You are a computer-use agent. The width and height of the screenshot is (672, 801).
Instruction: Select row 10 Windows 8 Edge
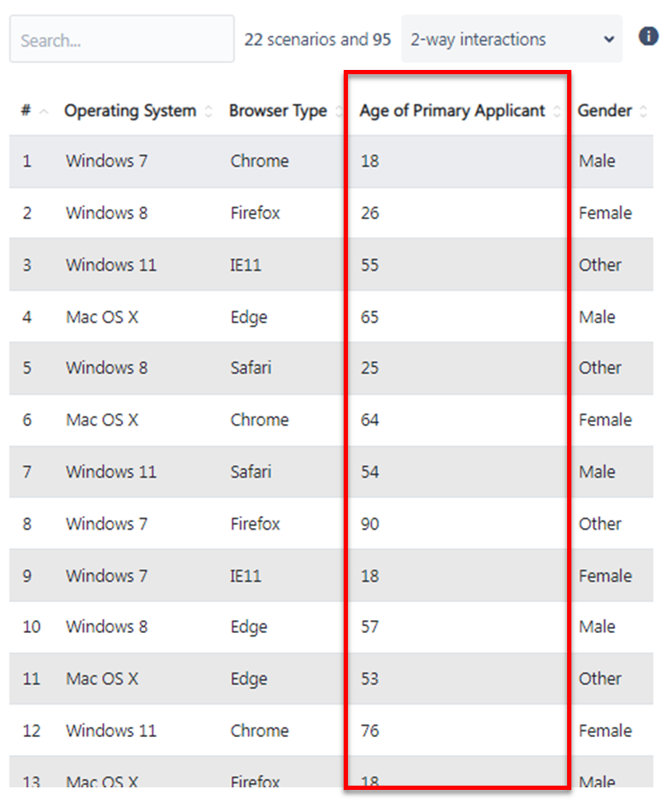point(331,627)
